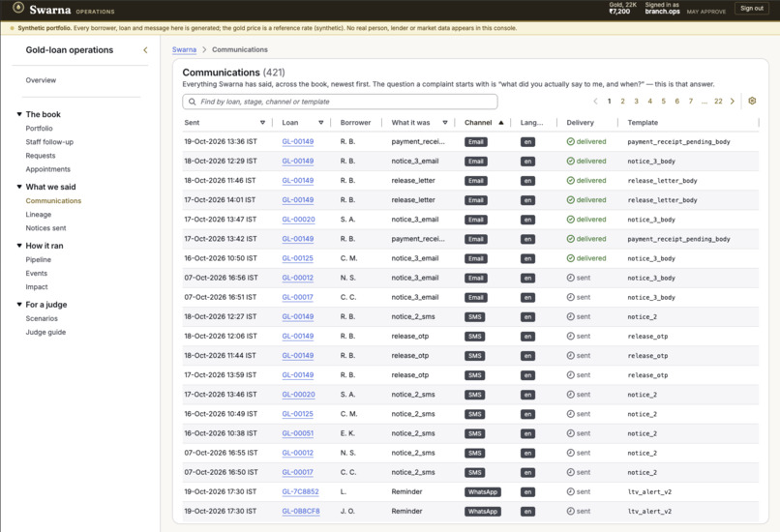The width and height of the screenshot is (780, 532).
Task: Open the Loan column filter triangle
Action: point(321,122)
